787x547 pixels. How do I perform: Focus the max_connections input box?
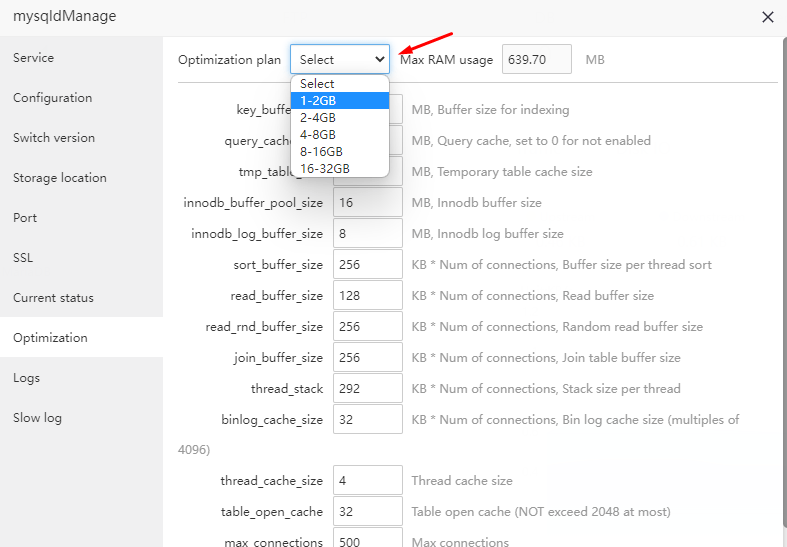pos(367,540)
